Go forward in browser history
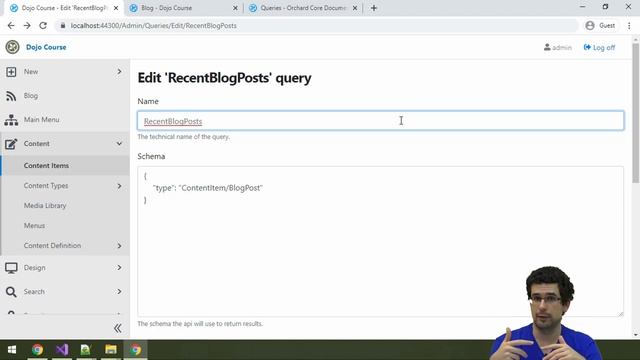640x360 pixels. [27, 25]
